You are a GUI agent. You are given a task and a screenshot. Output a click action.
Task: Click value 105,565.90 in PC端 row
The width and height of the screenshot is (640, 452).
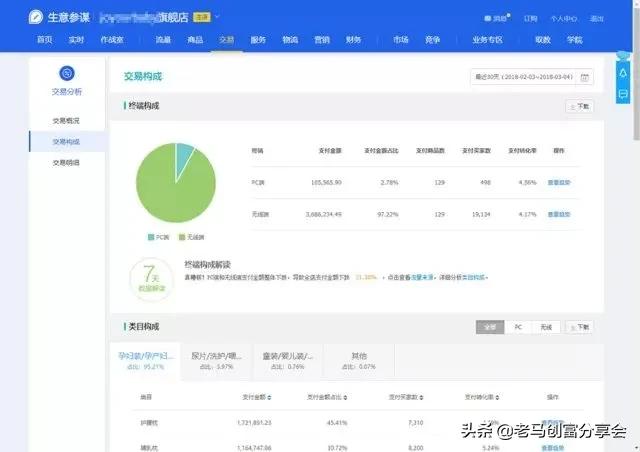pos(326,183)
